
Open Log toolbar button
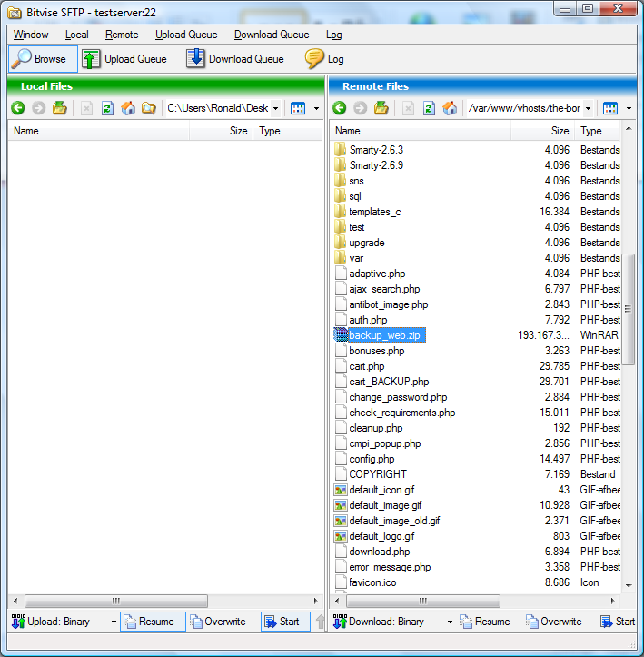pyautogui.click(x=324, y=59)
